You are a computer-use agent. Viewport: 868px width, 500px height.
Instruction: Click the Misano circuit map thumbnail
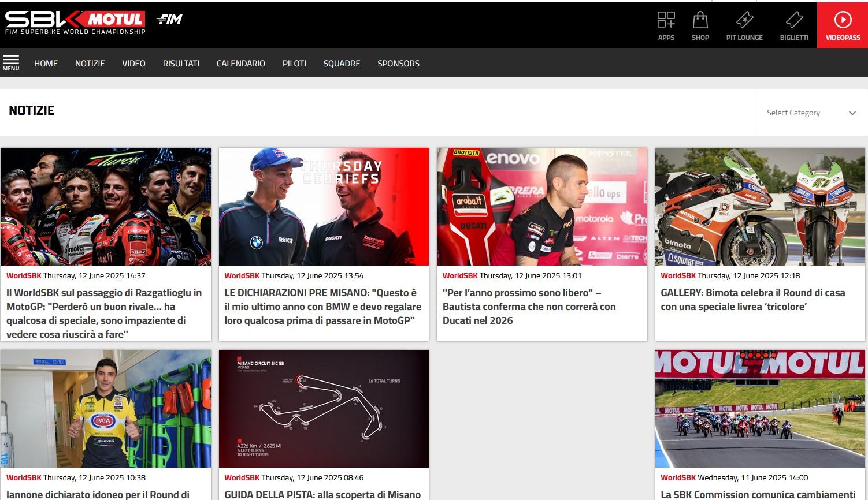click(324, 409)
